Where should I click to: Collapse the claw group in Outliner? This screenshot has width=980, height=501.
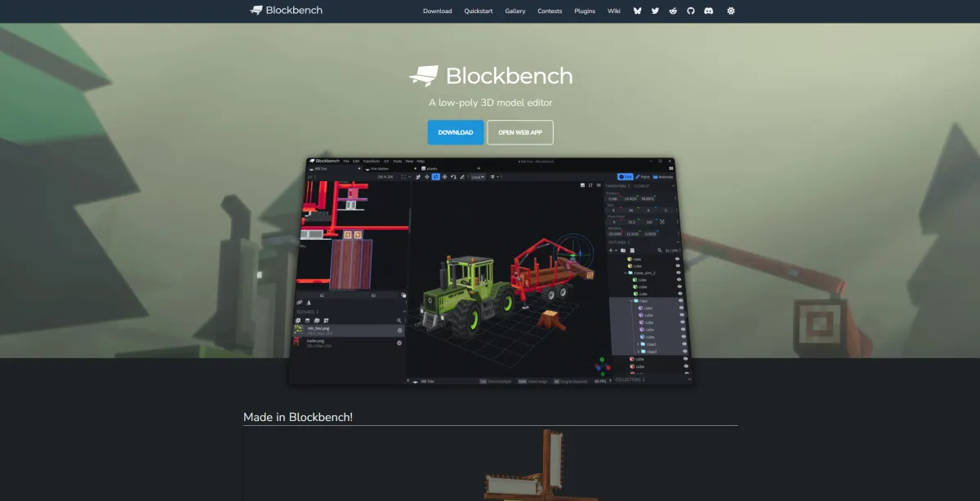click(x=631, y=301)
